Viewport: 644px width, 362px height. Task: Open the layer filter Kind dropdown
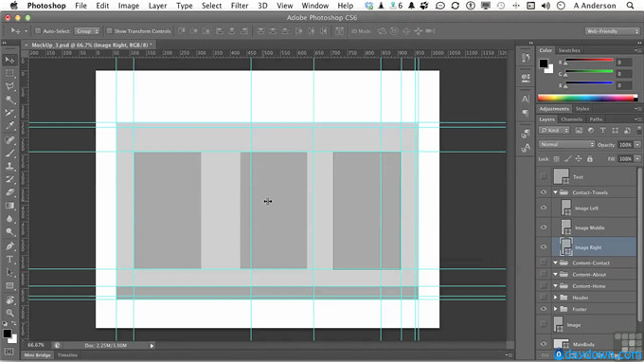click(x=554, y=130)
